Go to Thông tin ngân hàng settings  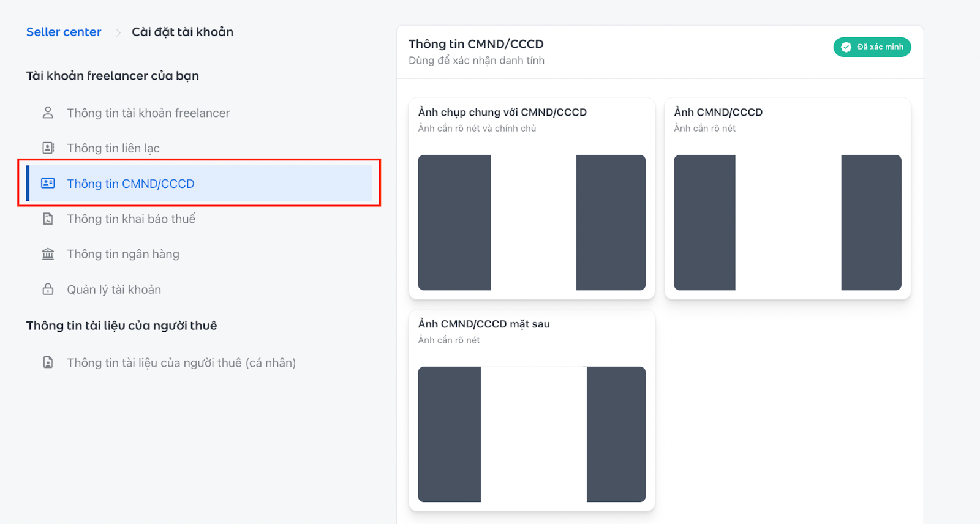tap(123, 253)
